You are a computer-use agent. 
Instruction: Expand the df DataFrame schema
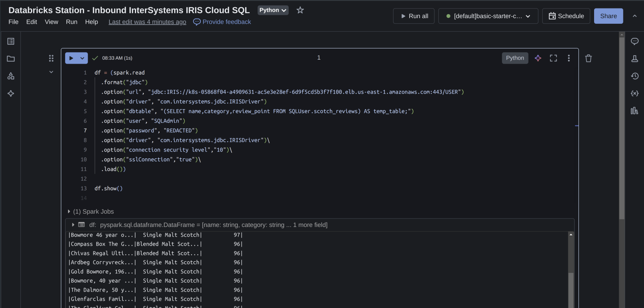(73, 225)
